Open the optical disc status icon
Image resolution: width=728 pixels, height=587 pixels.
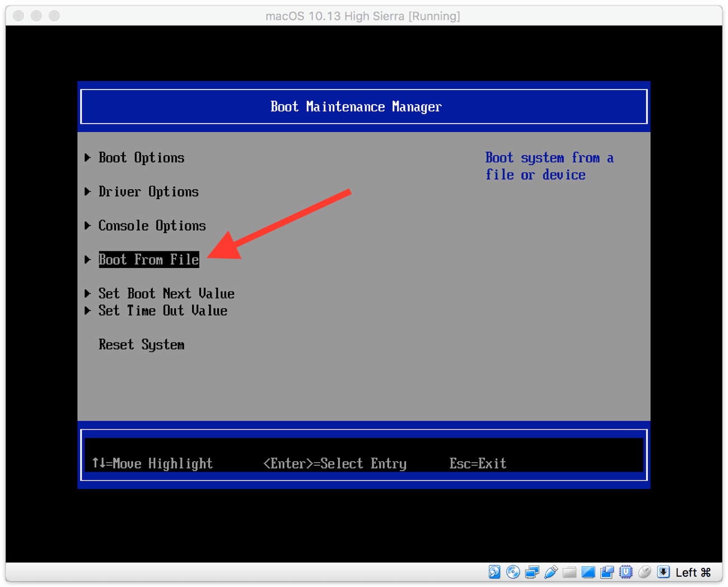pyautogui.click(x=513, y=572)
